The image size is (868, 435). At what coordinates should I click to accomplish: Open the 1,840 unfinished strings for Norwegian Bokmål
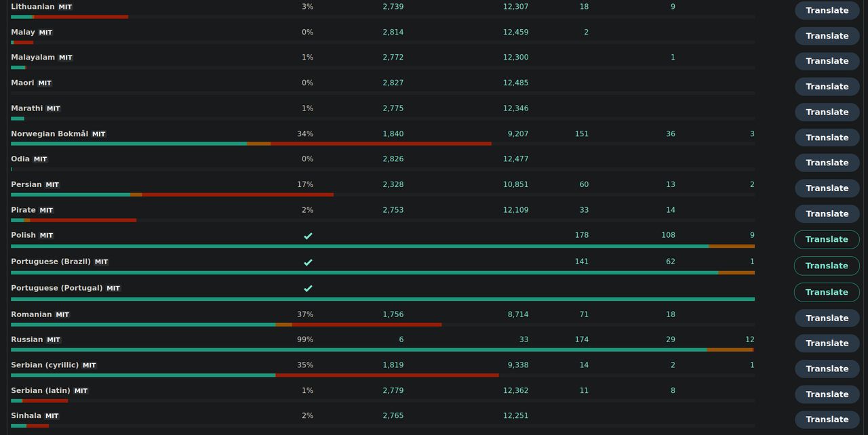coord(393,134)
